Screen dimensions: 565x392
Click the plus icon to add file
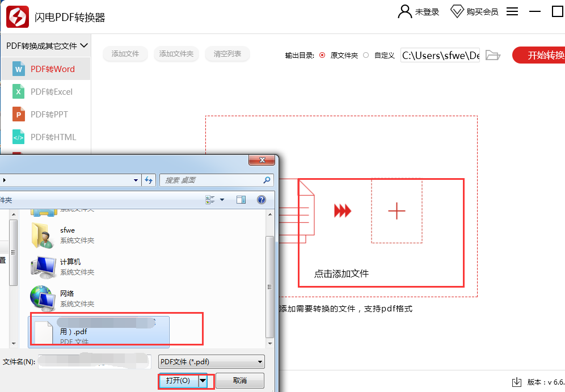click(397, 211)
